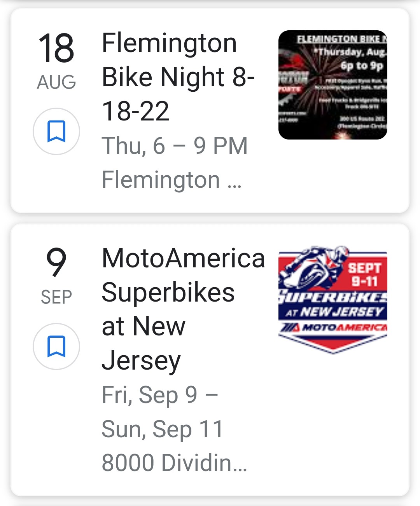Viewport: 420px width, 506px height.
Task: Tap the "Fri, Sep 9 –" date line
Action: click(x=160, y=395)
